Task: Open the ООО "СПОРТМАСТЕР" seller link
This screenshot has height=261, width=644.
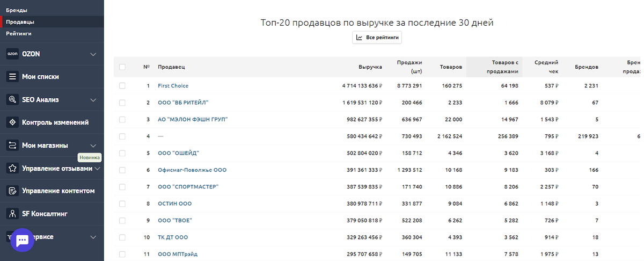Action: 188,187
